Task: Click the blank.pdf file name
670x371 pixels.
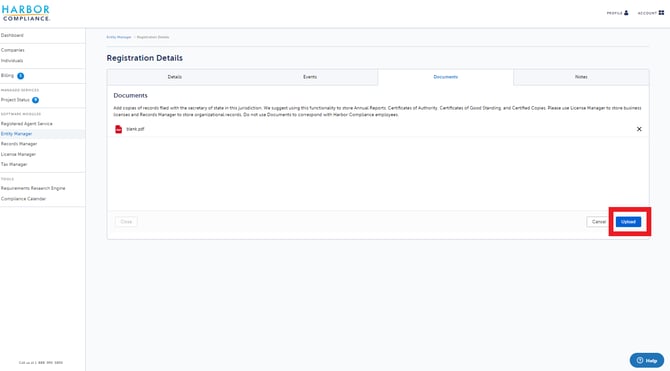Action: 135,129
